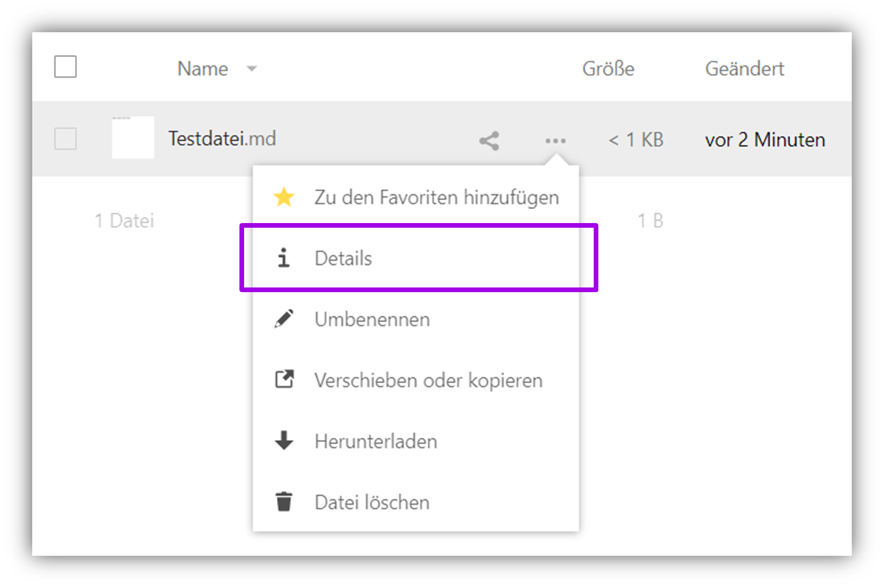Image resolution: width=884 pixels, height=588 pixels.
Task: Click the info icon beside Details
Action: (x=283, y=258)
